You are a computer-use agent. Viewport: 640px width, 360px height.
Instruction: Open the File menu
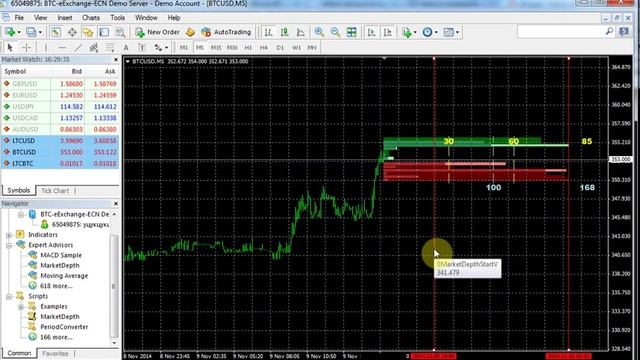pos(19,18)
